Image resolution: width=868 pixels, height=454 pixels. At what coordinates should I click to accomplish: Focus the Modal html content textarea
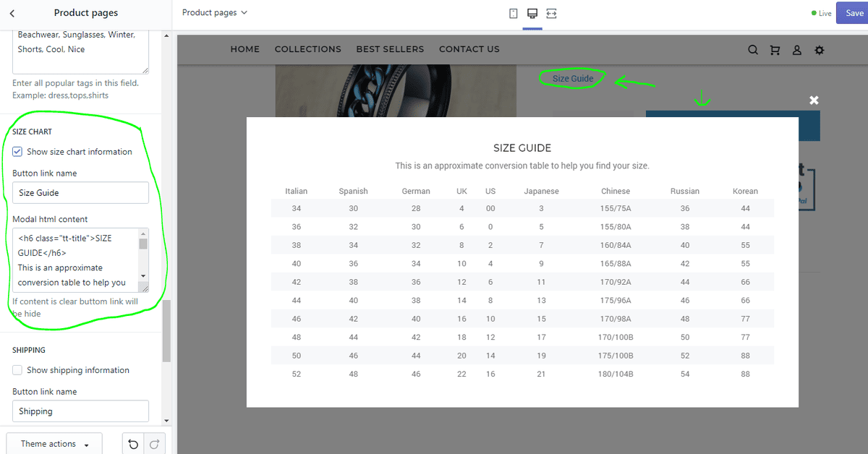[80, 260]
